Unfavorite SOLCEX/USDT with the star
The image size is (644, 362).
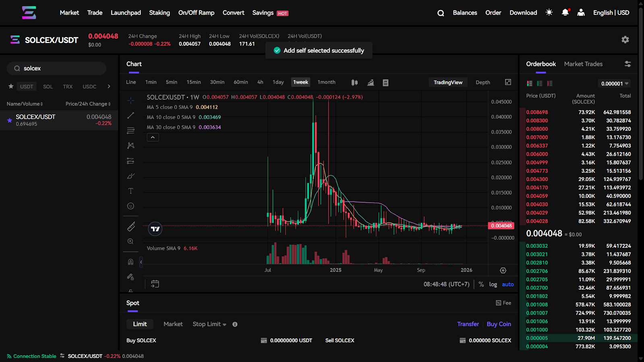(10, 120)
